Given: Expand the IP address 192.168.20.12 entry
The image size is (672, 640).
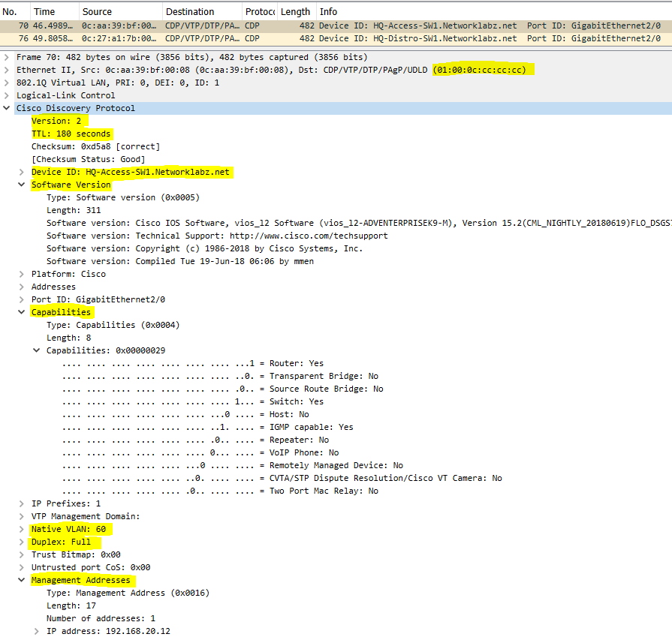Looking at the screenshot, I should [37, 632].
